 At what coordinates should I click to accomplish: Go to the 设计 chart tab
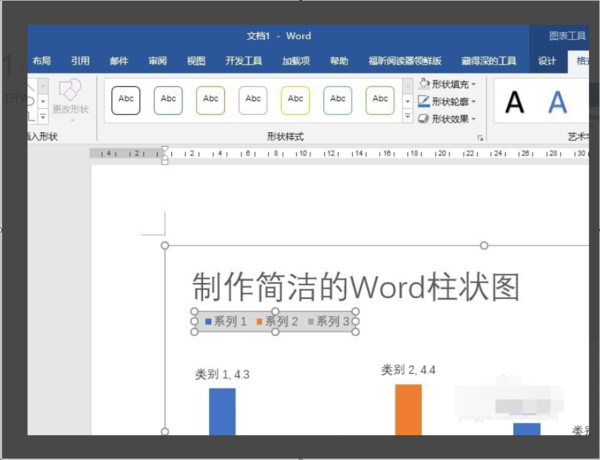[547, 61]
